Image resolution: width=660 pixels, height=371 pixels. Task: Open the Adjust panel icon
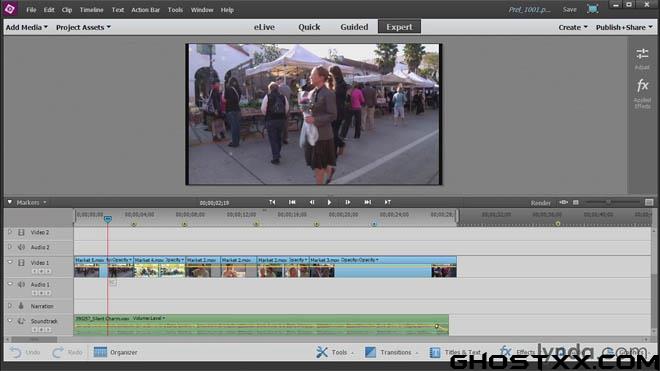642,54
